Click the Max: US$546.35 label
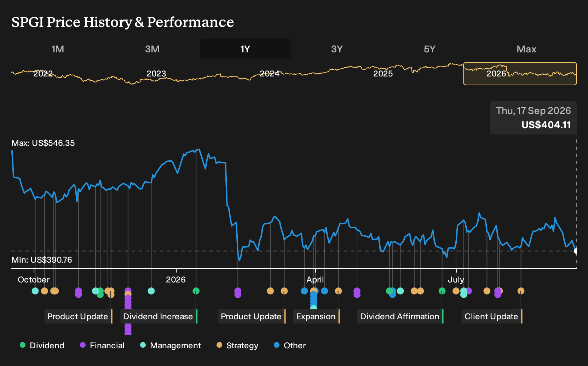This screenshot has width=588, height=366. pos(43,143)
